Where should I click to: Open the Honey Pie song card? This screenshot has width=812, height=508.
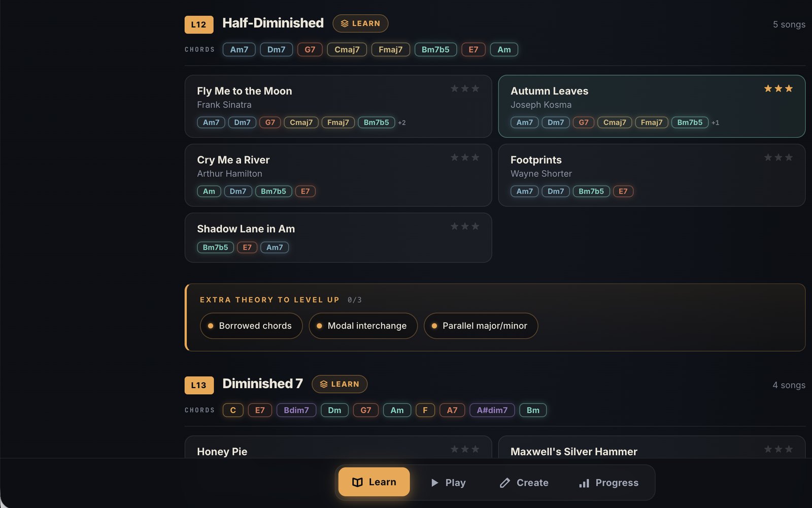click(x=338, y=447)
